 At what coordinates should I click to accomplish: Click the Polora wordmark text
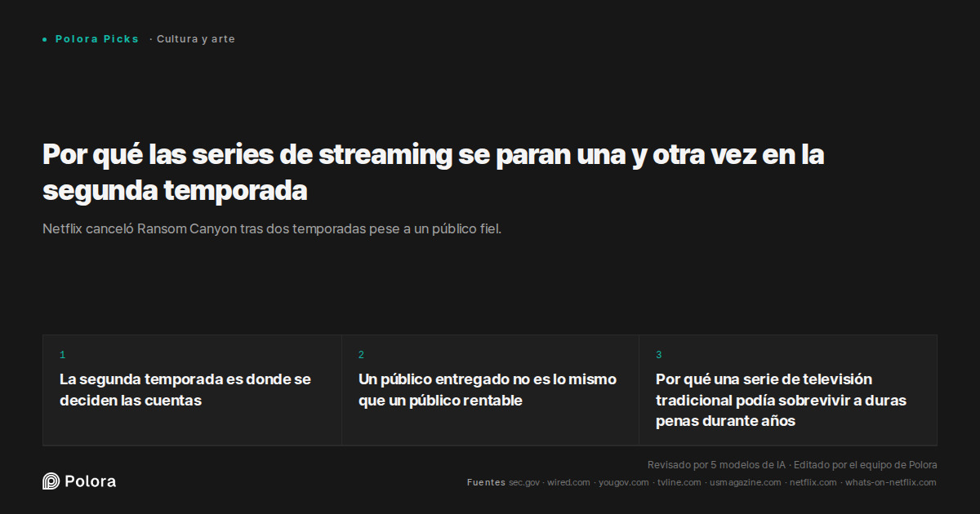coord(91,481)
